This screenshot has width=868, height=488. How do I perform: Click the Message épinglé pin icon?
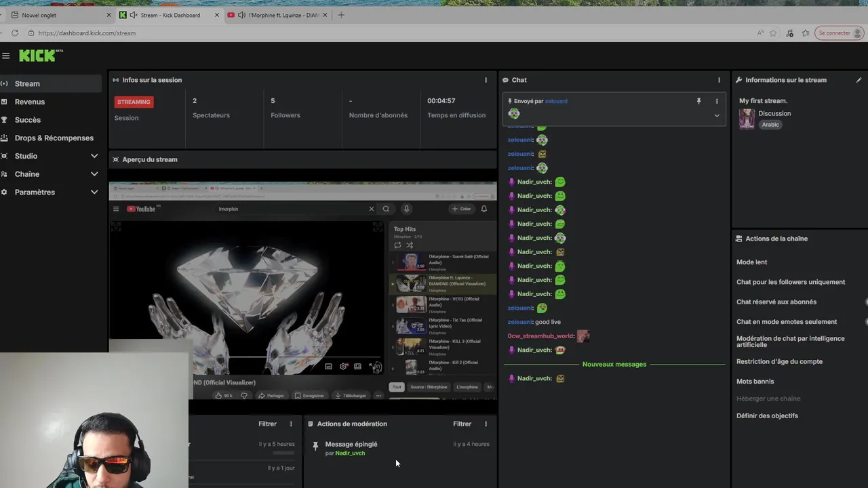[315, 446]
